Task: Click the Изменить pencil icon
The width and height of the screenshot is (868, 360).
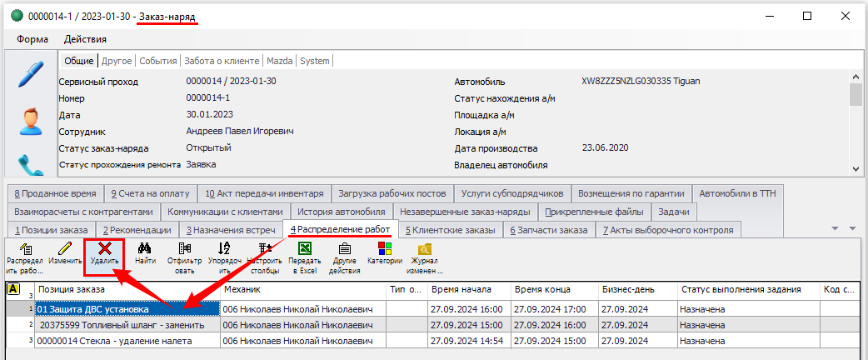Action: (x=64, y=248)
